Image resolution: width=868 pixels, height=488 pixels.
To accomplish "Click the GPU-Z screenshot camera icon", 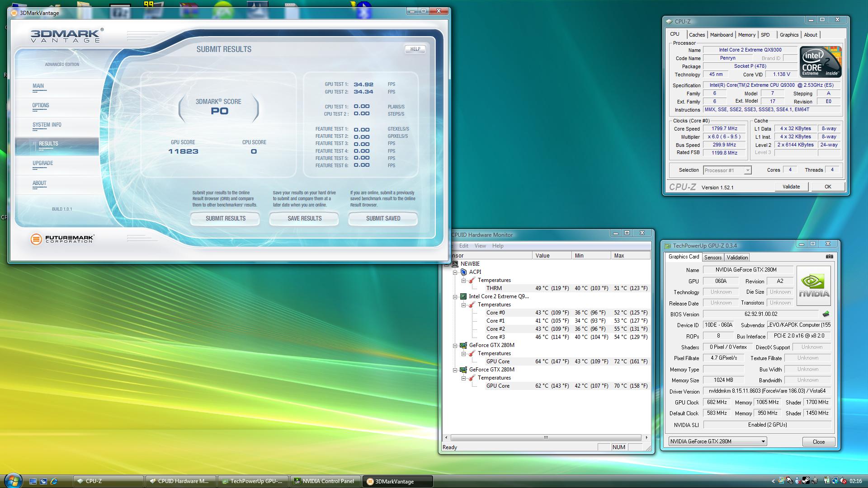I will coord(829,256).
